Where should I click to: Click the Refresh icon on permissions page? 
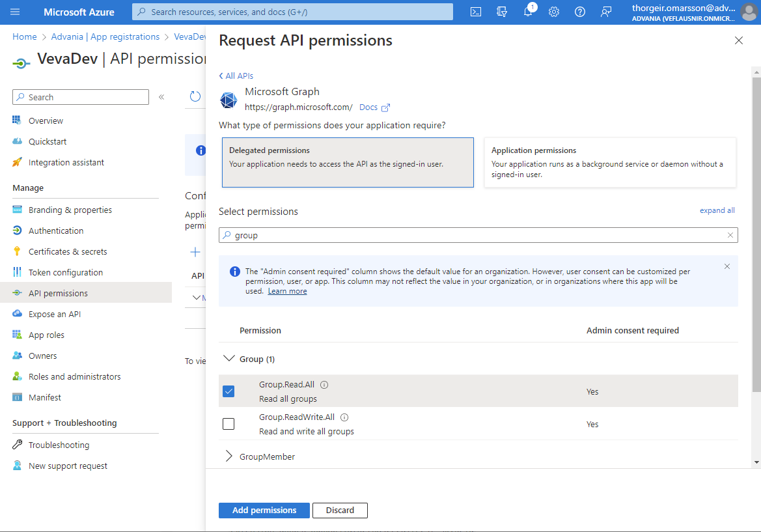[x=195, y=96]
